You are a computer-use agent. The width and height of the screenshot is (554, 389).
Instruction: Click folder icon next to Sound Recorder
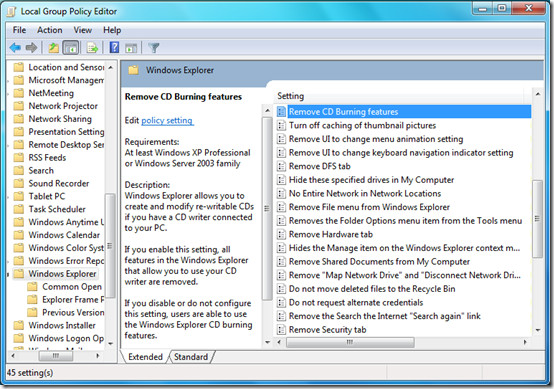click(18, 183)
